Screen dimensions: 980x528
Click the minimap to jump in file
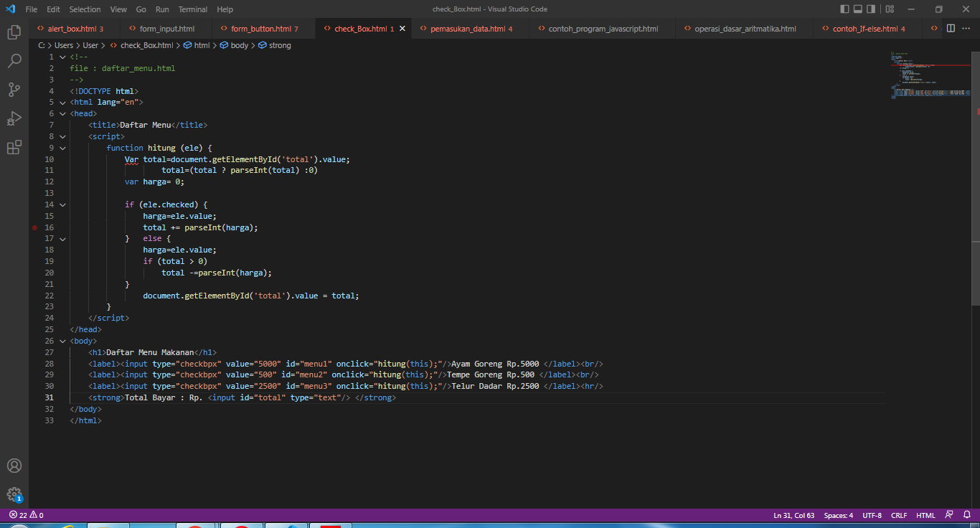coord(929,79)
